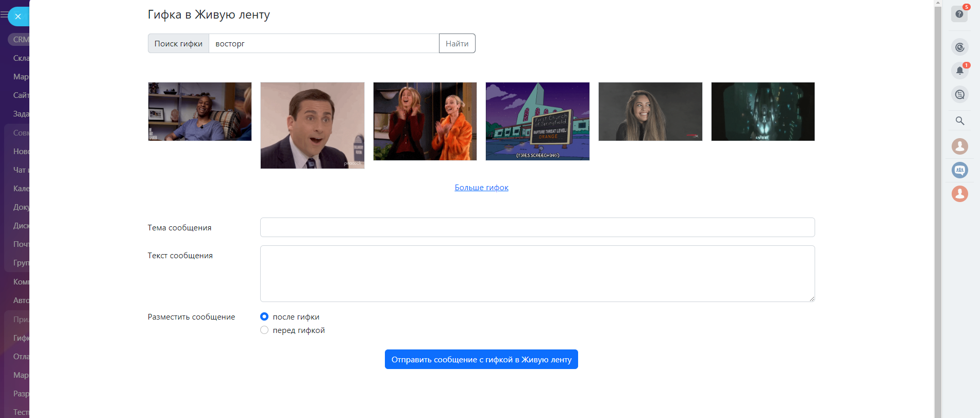Viewport: 980px width, 418px height.
Task: Open the help icon with badge 5
Action: pyautogui.click(x=959, y=14)
